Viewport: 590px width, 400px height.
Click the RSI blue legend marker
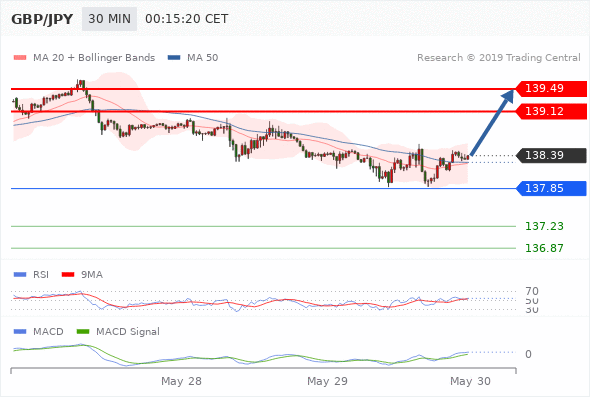(x=20, y=275)
